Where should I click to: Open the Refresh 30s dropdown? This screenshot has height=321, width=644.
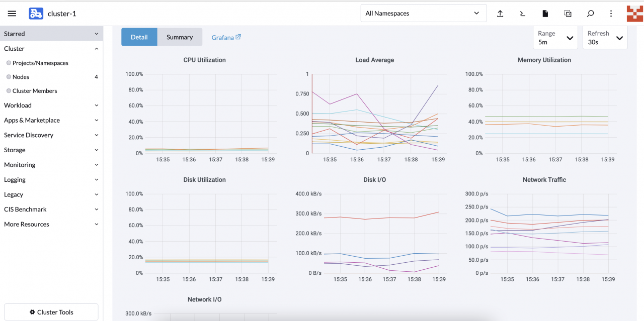pos(605,38)
